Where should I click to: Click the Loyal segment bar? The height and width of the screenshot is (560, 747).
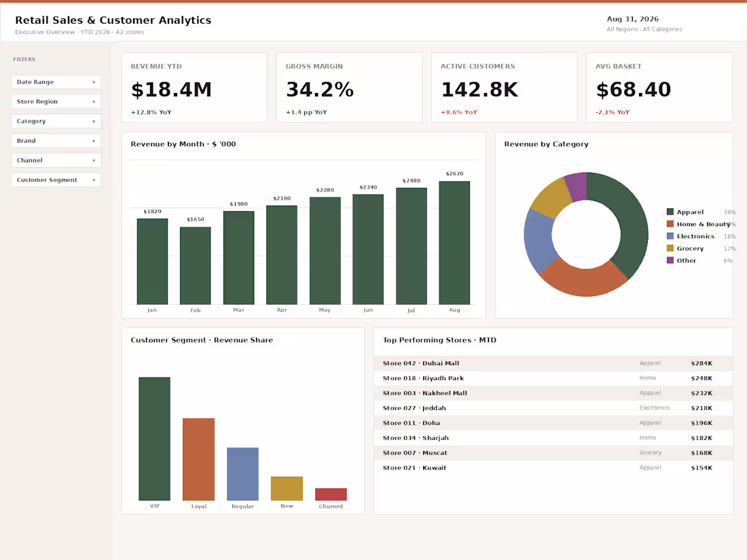(x=199, y=459)
